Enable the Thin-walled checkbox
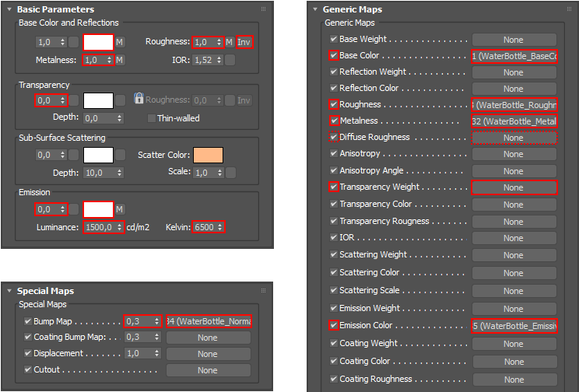 pyautogui.click(x=151, y=118)
